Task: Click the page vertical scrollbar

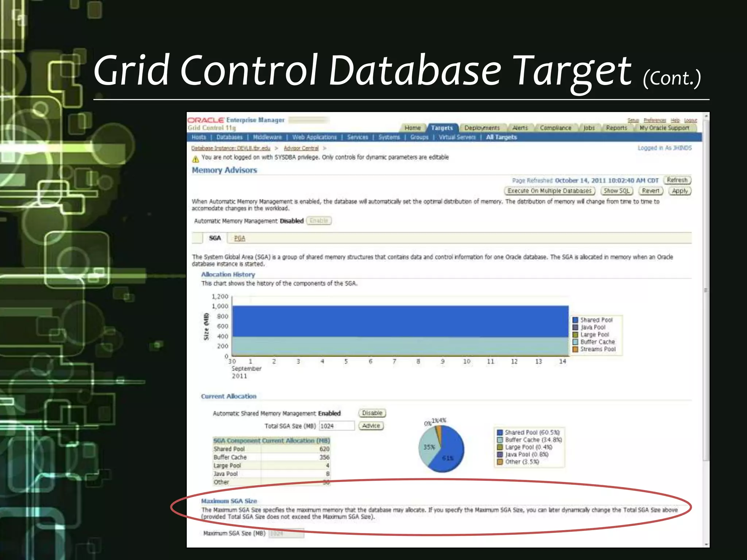Action: (x=706, y=290)
